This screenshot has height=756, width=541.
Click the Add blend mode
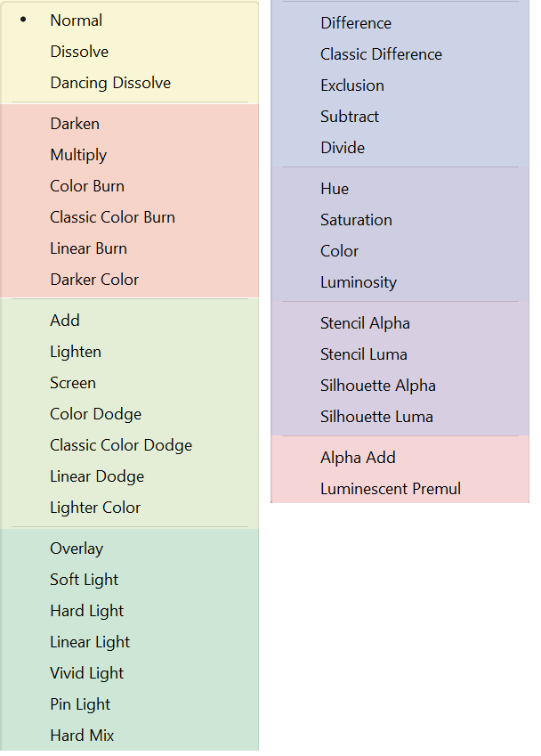tap(65, 321)
